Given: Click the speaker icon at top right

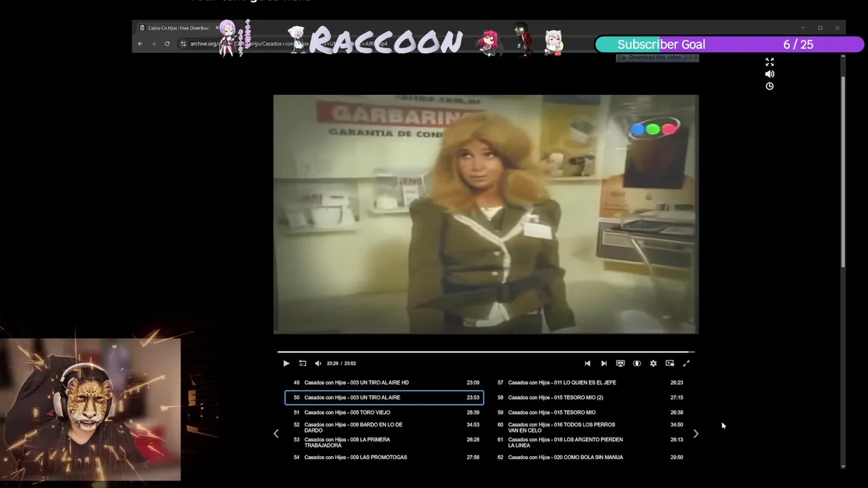Looking at the screenshot, I should click(770, 74).
